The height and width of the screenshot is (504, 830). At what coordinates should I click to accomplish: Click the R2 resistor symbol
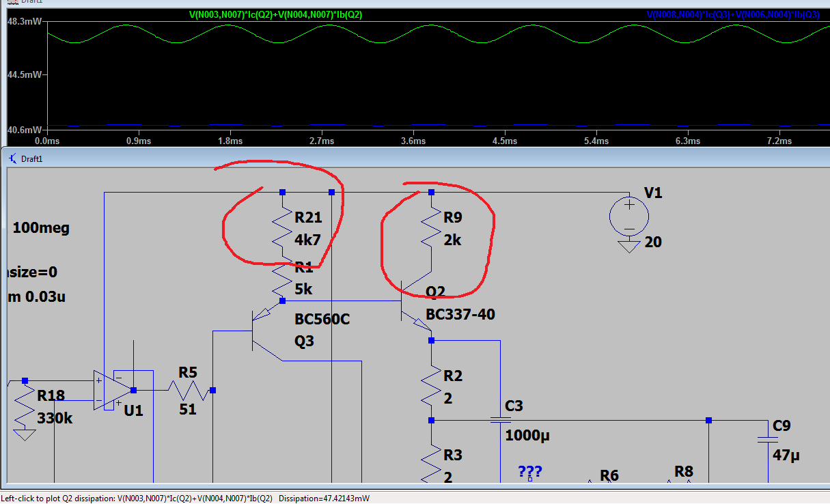pos(431,386)
